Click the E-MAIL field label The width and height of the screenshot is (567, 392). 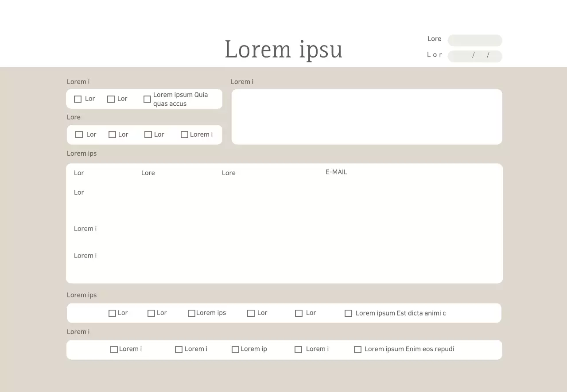tap(336, 172)
